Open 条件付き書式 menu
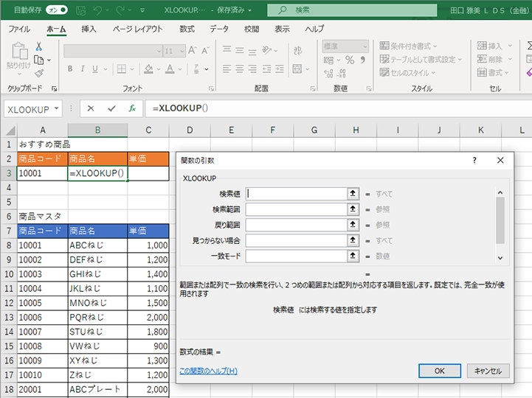The width and height of the screenshot is (532, 398). [x=408, y=46]
